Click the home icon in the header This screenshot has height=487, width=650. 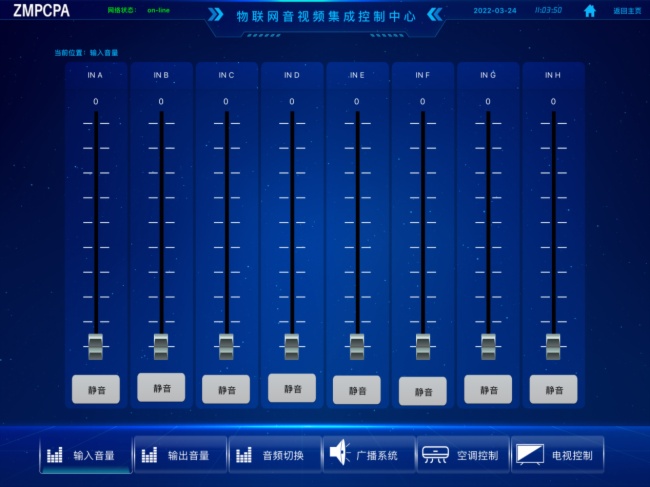590,11
